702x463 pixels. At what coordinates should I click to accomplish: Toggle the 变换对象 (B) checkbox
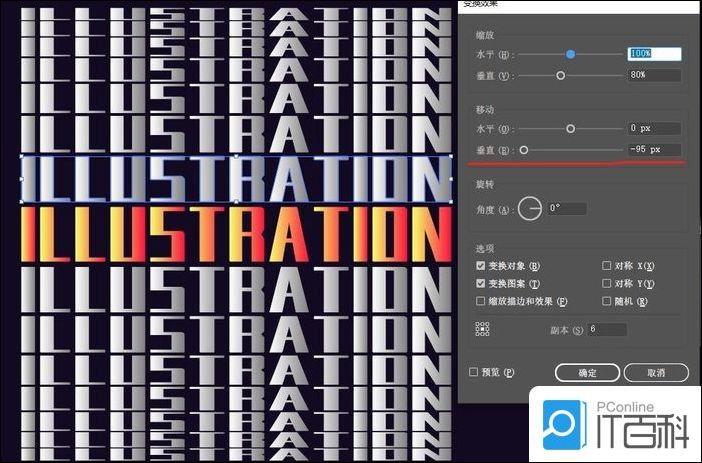[x=481, y=266]
